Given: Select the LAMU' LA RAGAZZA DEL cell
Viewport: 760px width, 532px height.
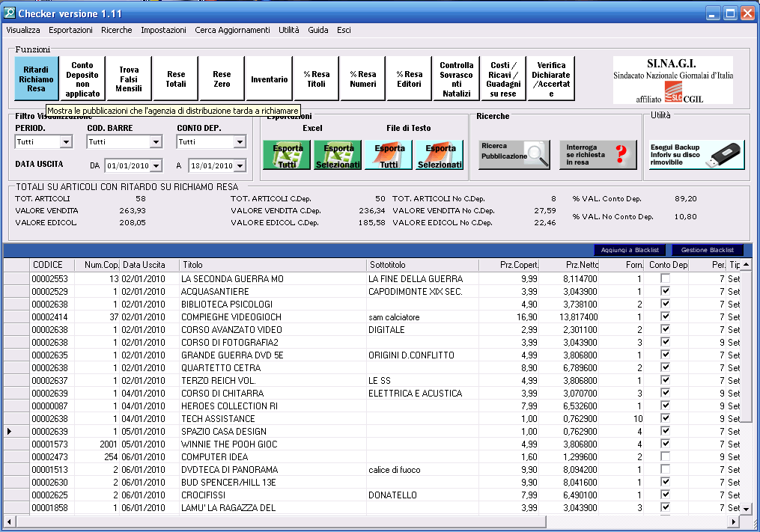Looking at the screenshot, I should point(273,508).
